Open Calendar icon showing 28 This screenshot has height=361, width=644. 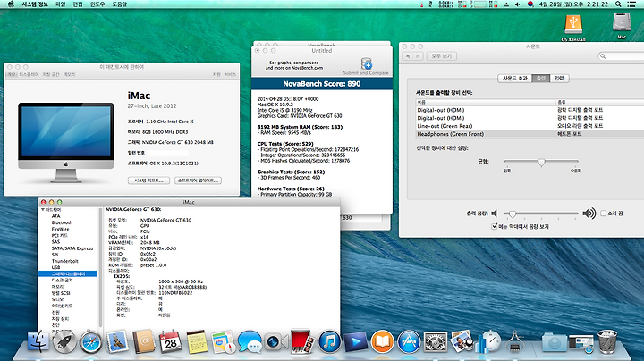pos(171,342)
